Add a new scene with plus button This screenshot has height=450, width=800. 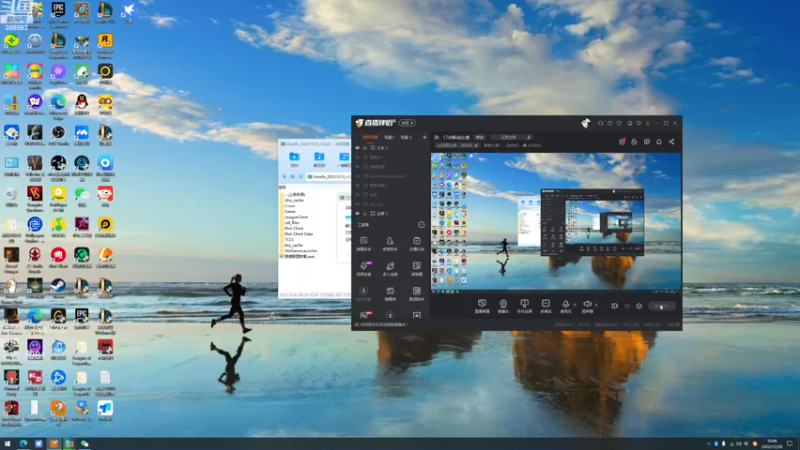pos(424,137)
